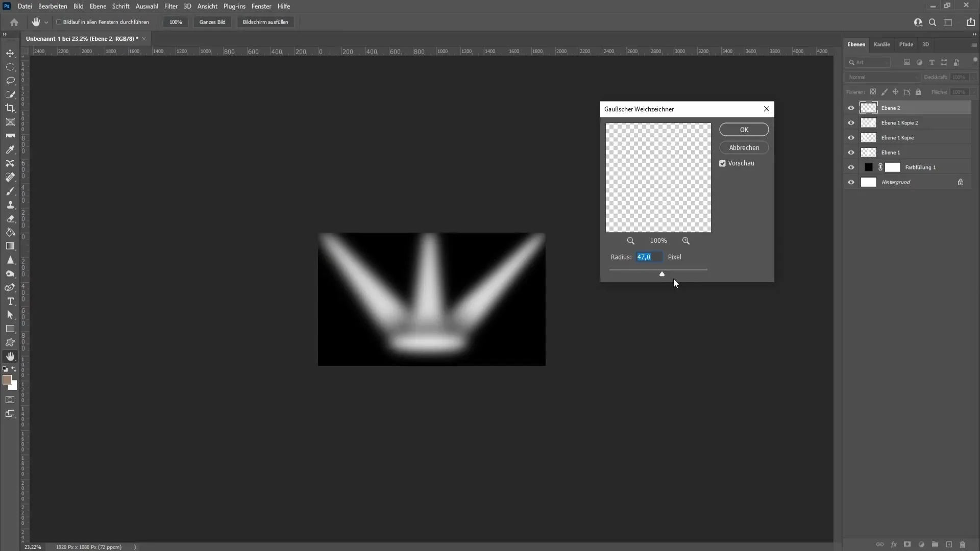Open Layers panel flyout menu
The image size is (980, 551).
point(974,45)
